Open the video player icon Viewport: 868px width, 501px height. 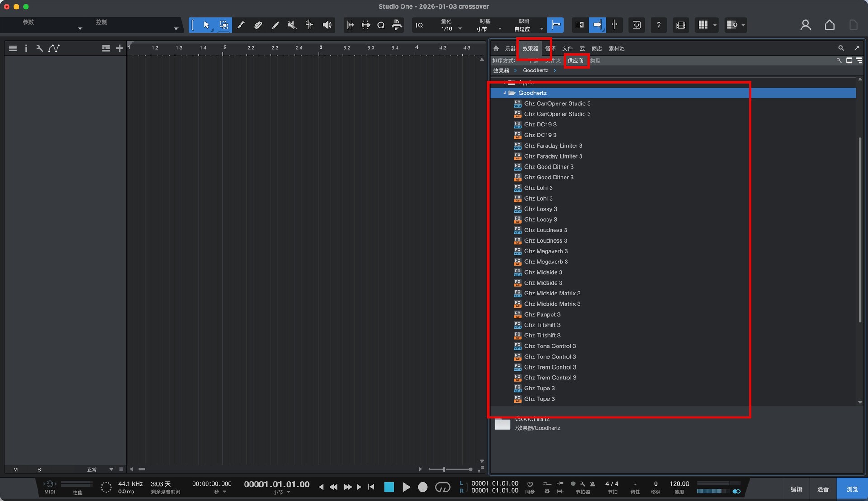(680, 25)
